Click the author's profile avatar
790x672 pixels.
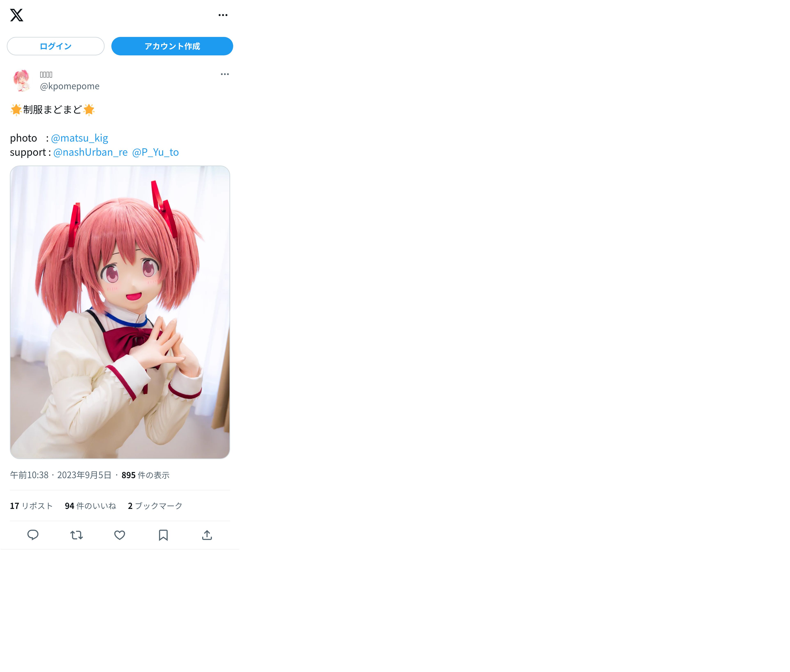tap(21, 80)
